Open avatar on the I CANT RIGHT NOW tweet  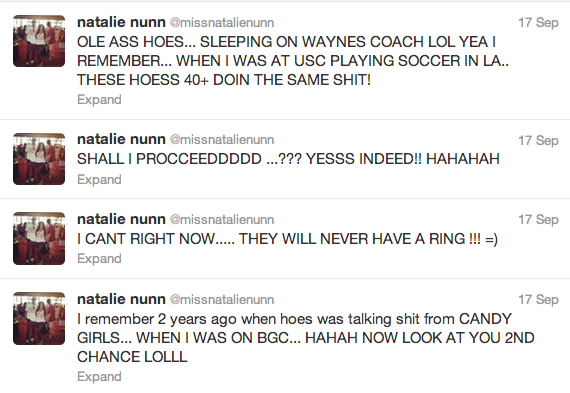tap(39, 238)
